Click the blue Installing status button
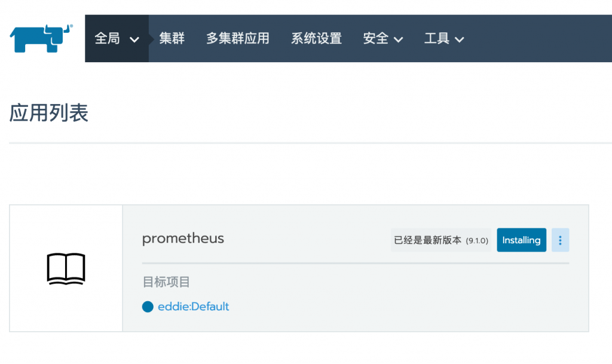This screenshot has height=364, width=612. (x=521, y=240)
